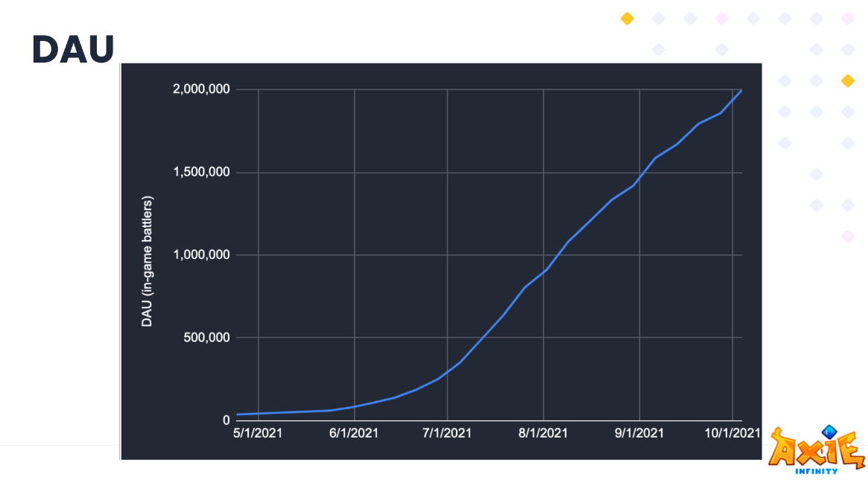Viewport: 868px width, 483px height.
Task: Click the 500,000 y-axis label
Action: (x=206, y=338)
